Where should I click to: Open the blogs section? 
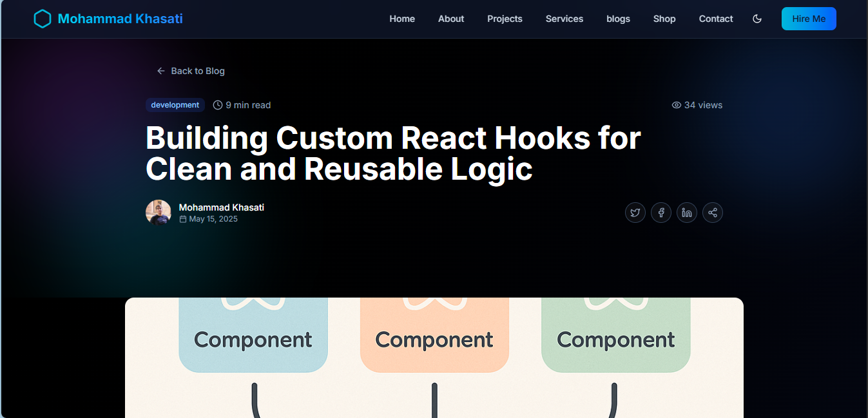click(x=618, y=19)
